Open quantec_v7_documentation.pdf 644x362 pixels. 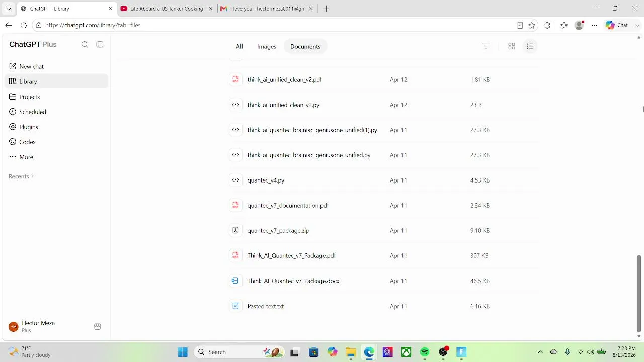288,205
